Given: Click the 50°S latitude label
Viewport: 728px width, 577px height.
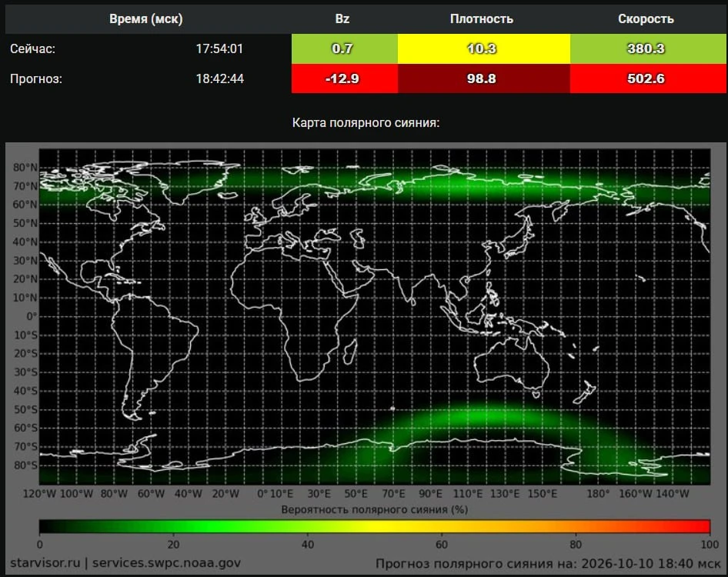Looking at the screenshot, I should 25,409.
